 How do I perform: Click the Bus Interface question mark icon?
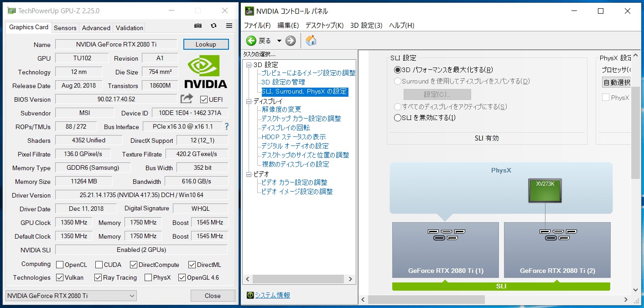(227, 126)
